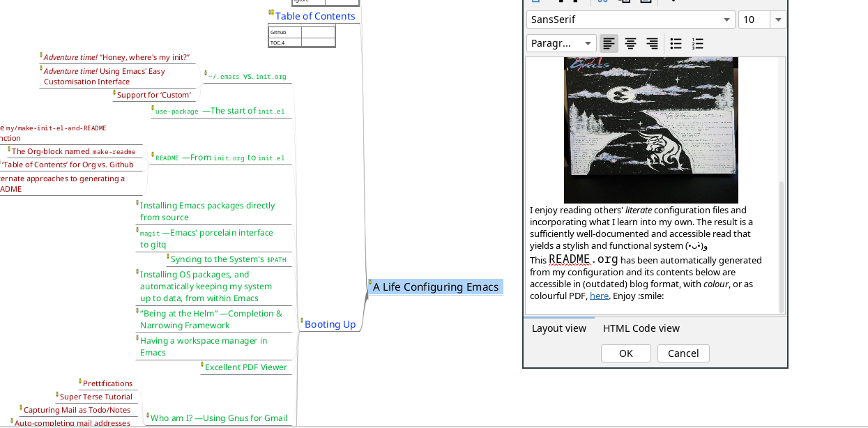868x428 pixels.
Task: Open the Paragraph style dropdown
Action: tap(562, 43)
